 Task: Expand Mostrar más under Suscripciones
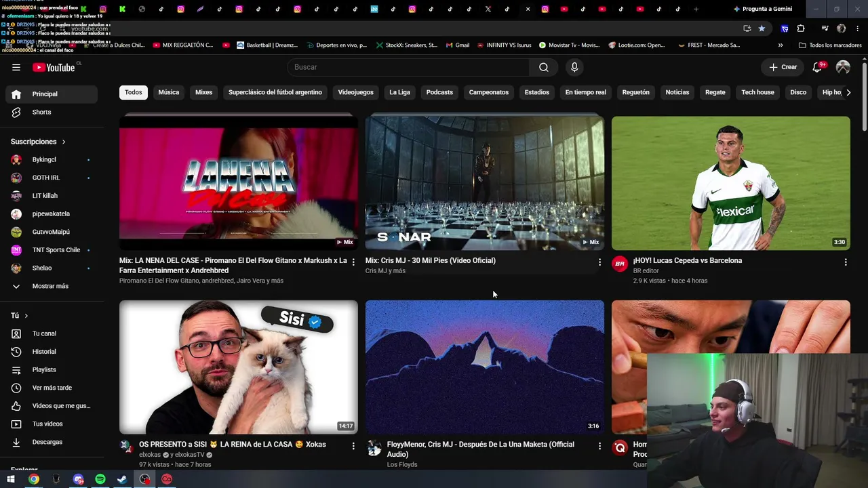(52, 286)
